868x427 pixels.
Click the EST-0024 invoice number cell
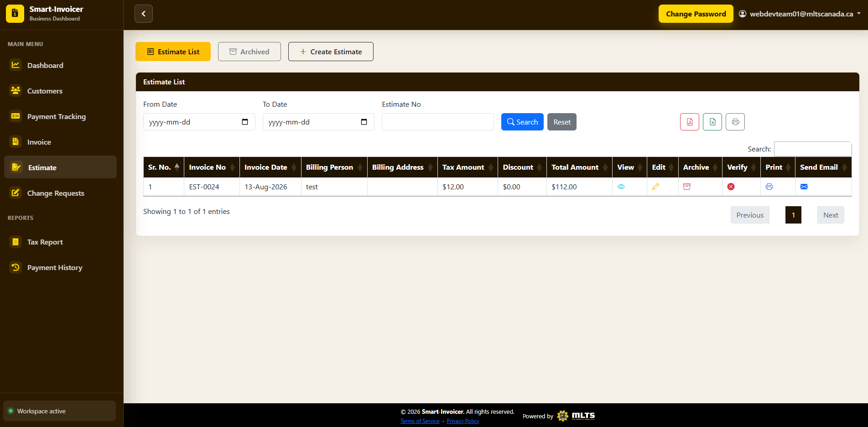pos(212,187)
